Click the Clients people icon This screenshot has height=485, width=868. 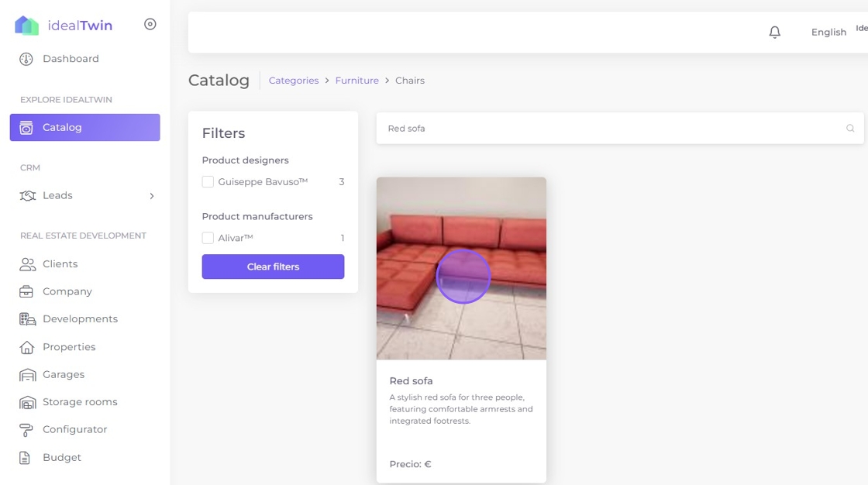coord(27,264)
